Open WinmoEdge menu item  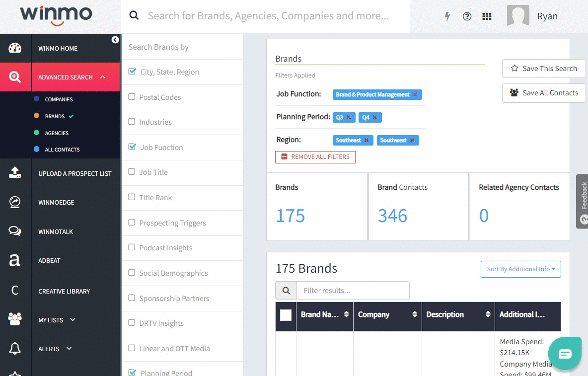pyautogui.click(x=56, y=203)
